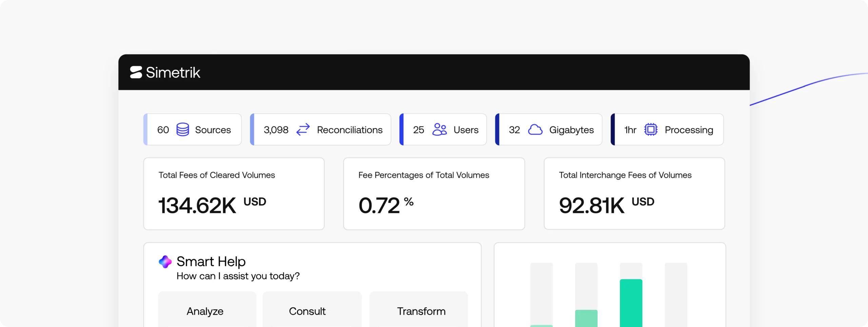The width and height of the screenshot is (868, 327).
Task: Click the Users people icon
Action: (x=439, y=129)
